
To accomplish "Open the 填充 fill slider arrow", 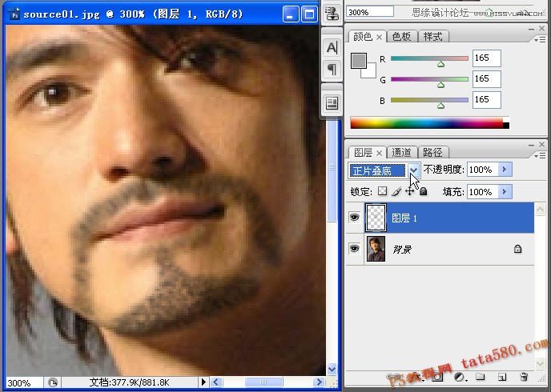I will (505, 192).
